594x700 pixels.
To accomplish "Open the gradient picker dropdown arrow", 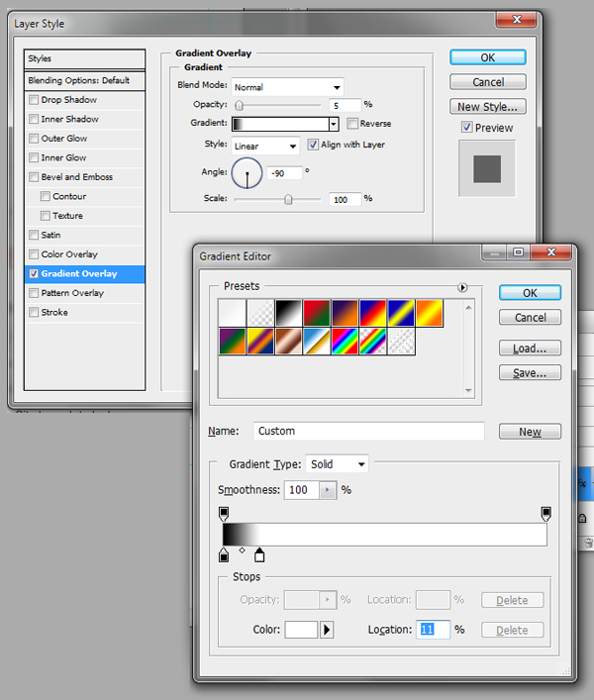I will pyautogui.click(x=334, y=124).
